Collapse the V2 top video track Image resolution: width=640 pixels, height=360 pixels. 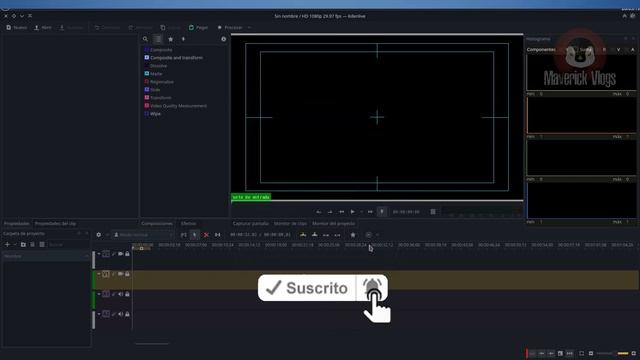[x=99, y=254]
